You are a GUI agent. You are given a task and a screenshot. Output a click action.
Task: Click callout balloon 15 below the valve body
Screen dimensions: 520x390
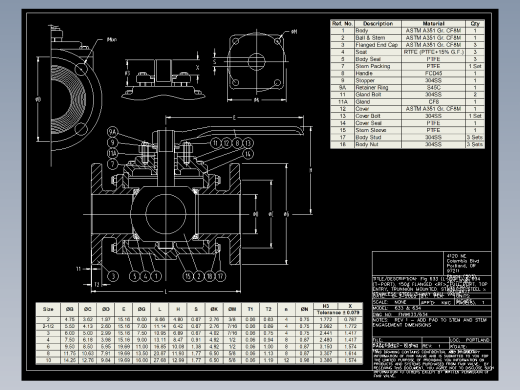[188, 276]
